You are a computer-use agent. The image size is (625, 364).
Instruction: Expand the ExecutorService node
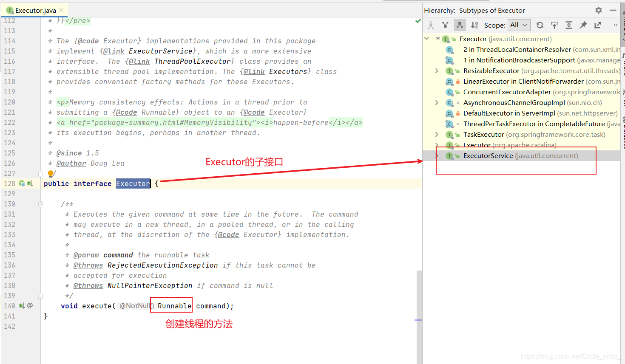437,155
